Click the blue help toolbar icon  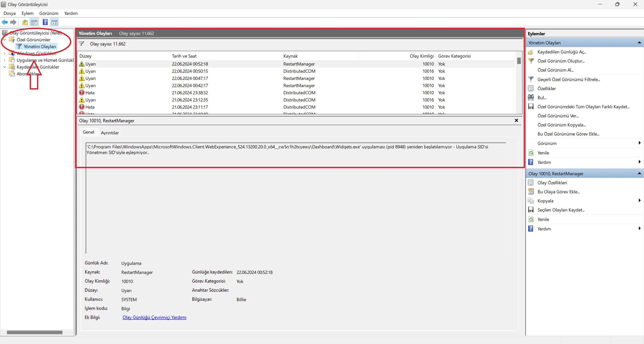click(45, 22)
